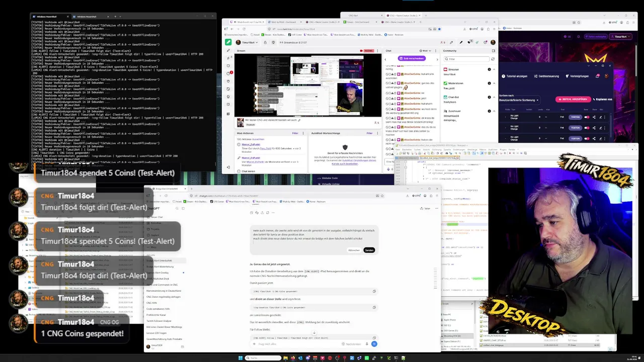Jump to bottom of ChatGPT conversation arrow
644x362 pixels.
314,332
